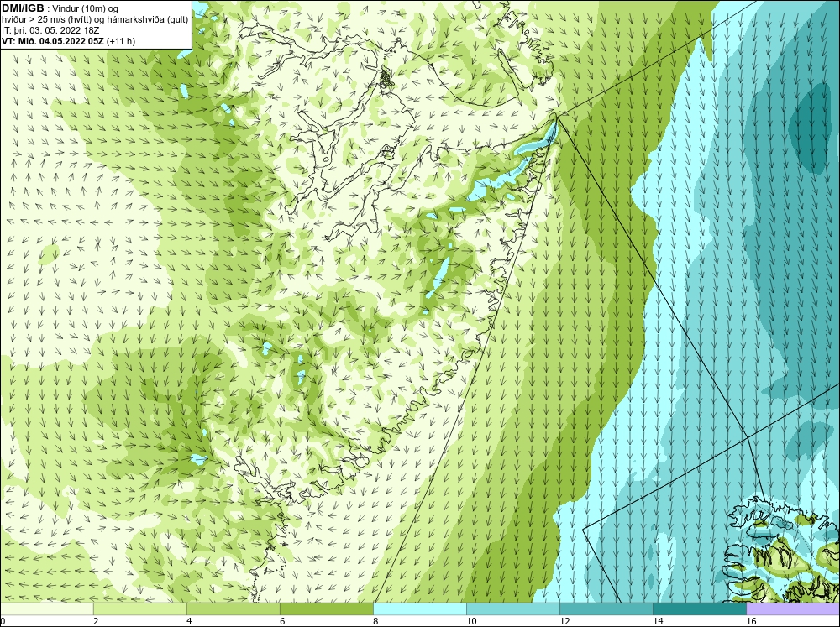Click the legend scale label "0"

click(3, 621)
